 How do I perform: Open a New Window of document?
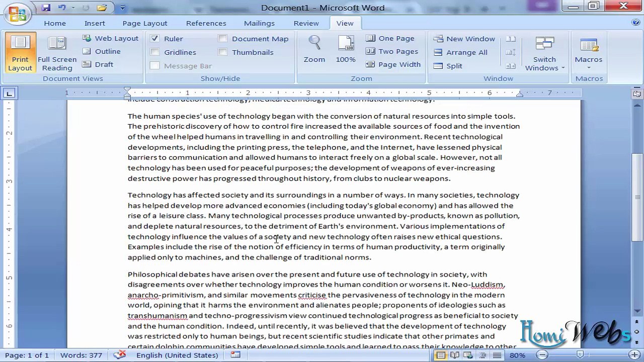[464, 39]
